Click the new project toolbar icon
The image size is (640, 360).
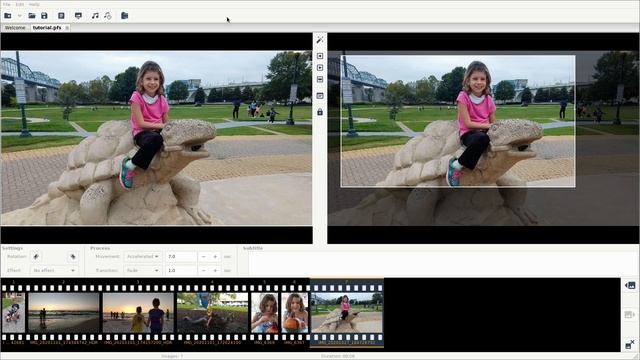8,16
